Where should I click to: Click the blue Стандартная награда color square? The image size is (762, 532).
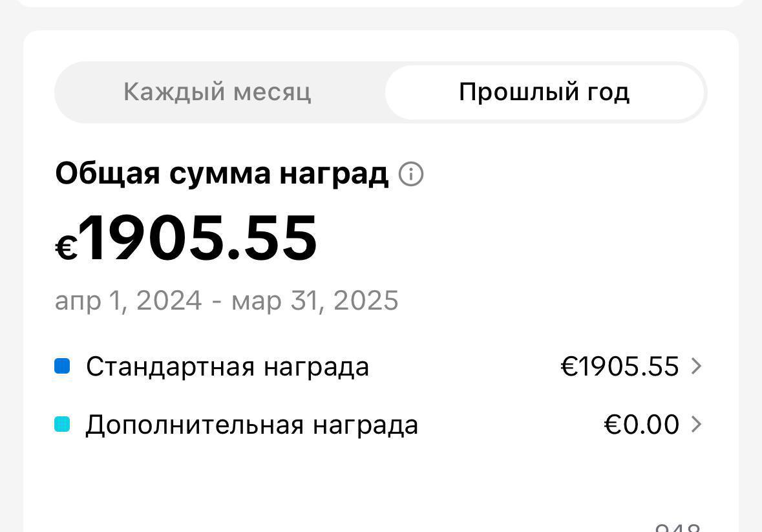tap(62, 367)
